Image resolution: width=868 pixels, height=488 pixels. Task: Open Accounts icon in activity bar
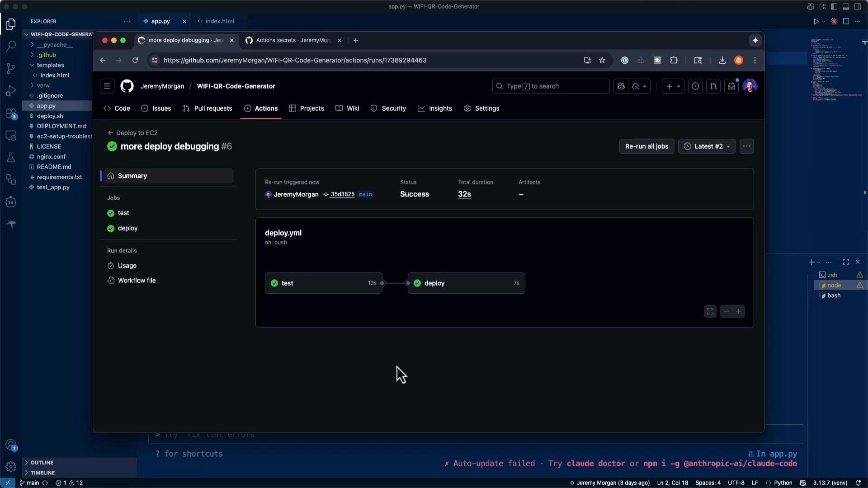[11, 445]
